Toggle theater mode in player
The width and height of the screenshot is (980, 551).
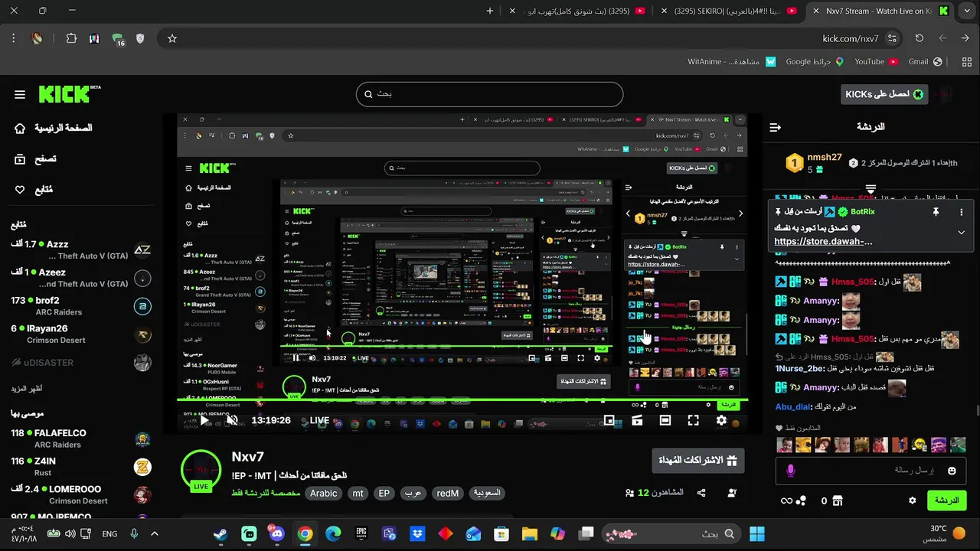click(665, 420)
